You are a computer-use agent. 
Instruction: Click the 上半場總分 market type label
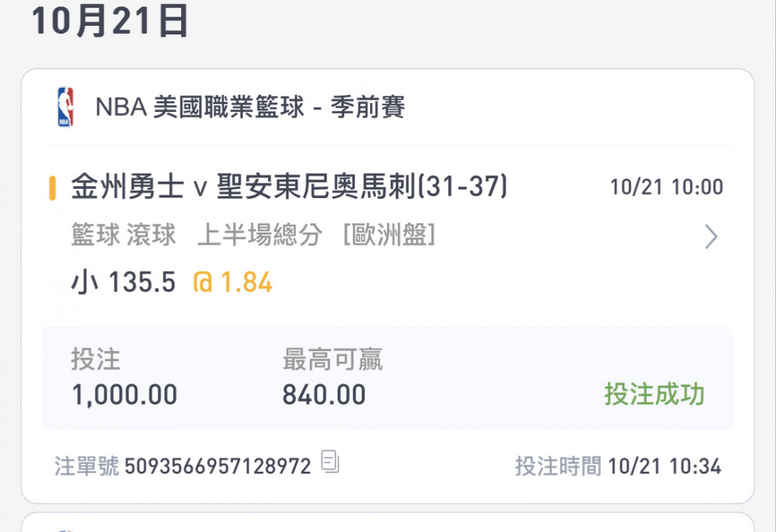260,235
